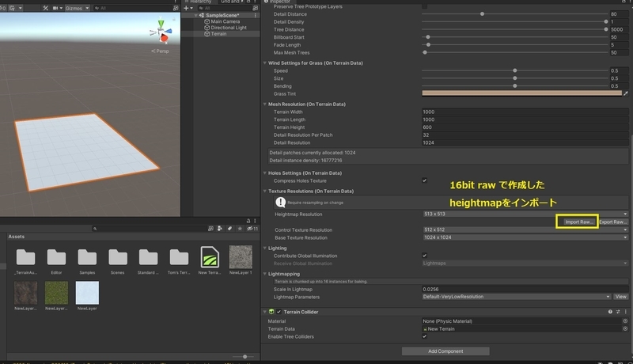Select the Editor folder in Assets

pyautogui.click(x=56, y=261)
